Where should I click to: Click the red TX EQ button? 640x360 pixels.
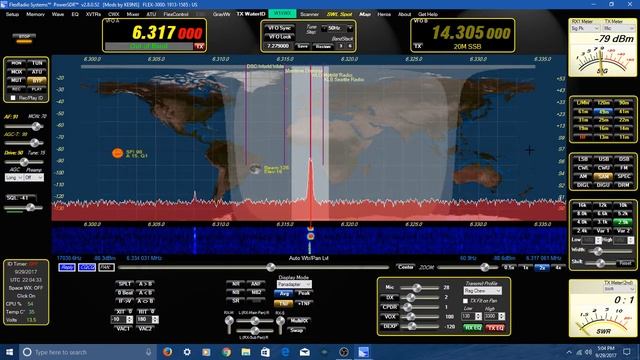pyautogui.click(x=495, y=327)
